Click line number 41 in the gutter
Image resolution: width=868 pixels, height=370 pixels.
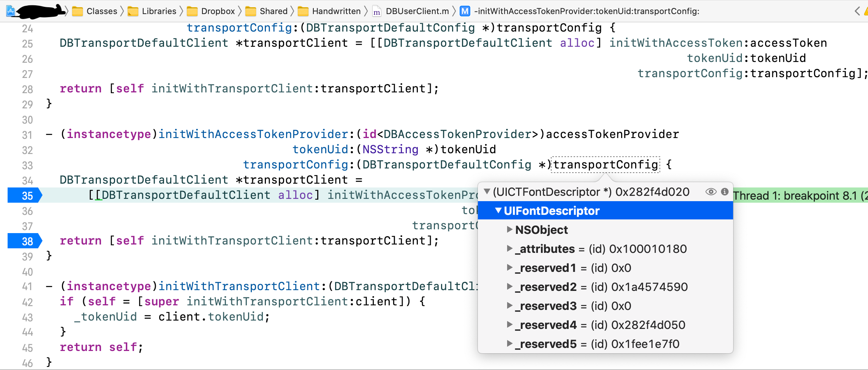point(27,287)
